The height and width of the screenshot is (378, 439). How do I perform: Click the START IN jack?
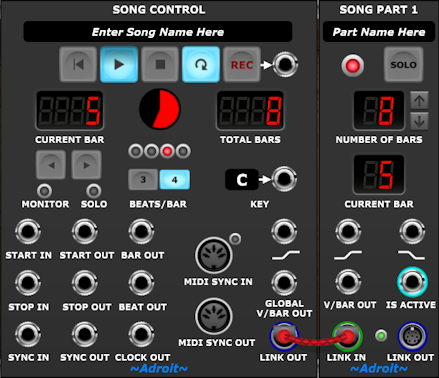(28, 231)
